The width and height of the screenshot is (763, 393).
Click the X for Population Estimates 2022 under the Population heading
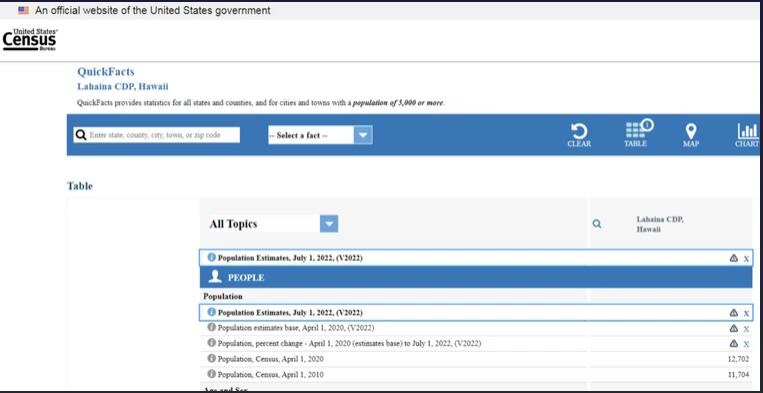(746, 313)
